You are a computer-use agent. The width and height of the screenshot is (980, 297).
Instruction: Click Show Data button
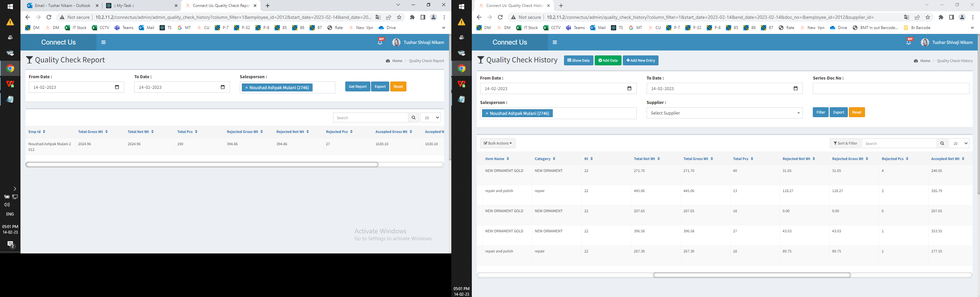pos(578,60)
